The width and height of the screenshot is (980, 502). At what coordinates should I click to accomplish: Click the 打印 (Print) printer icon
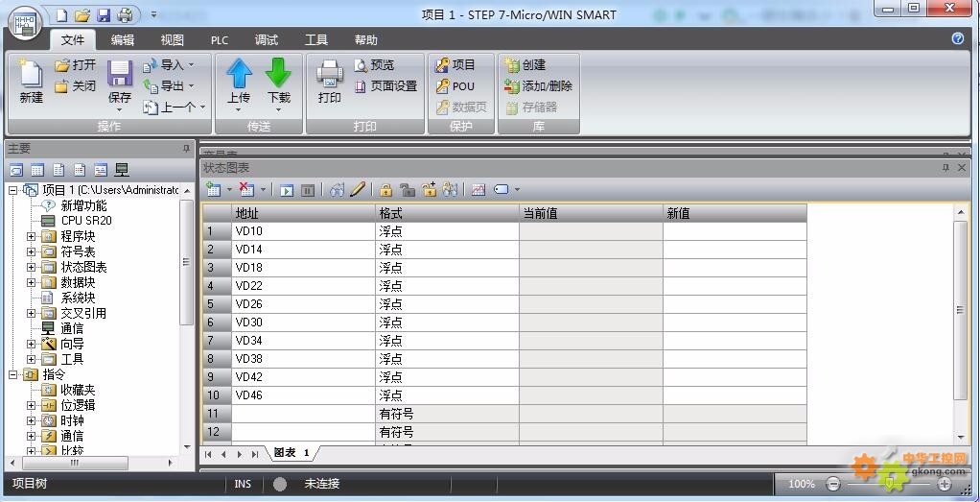pos(329,74)
